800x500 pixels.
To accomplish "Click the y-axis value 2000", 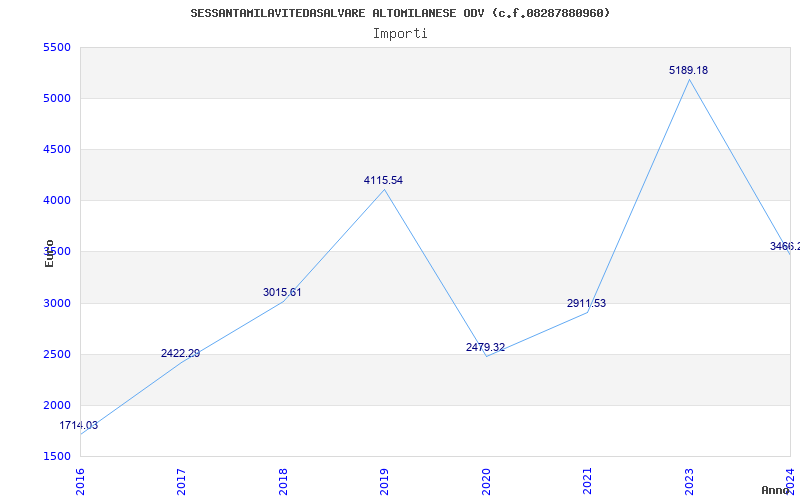I will tap(56, 406).
